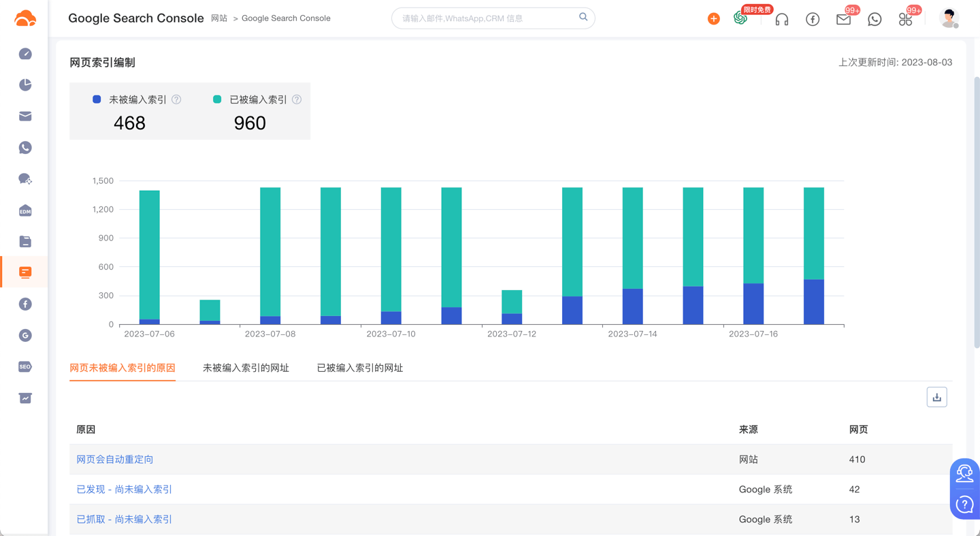Image resolution: width=980 pixels, height=536 pixels.
Task: Click the headset support icon in header
Action: click(782, 19)
